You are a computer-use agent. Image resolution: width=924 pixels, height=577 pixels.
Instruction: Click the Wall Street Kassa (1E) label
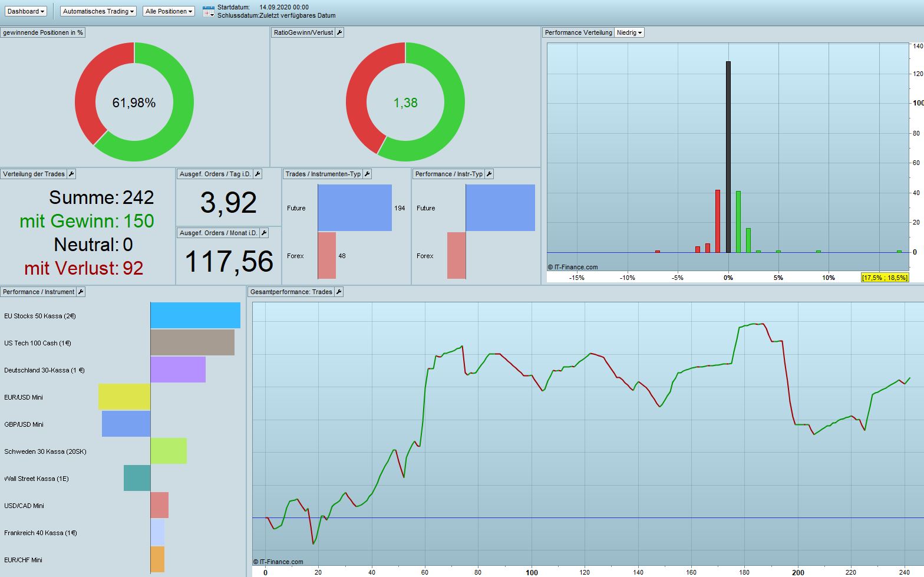[x=37, y=479]
